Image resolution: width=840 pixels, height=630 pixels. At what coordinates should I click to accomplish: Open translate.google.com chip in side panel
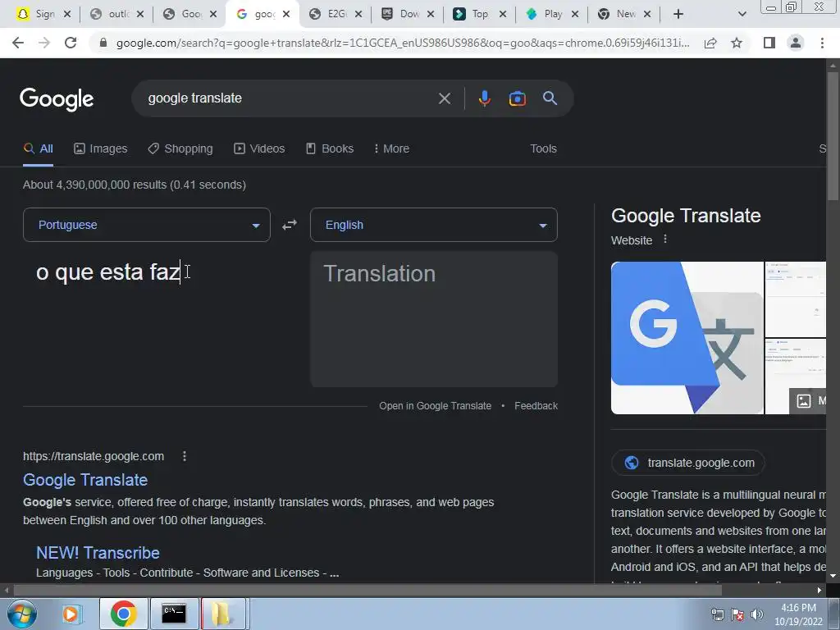pos(688,463)
